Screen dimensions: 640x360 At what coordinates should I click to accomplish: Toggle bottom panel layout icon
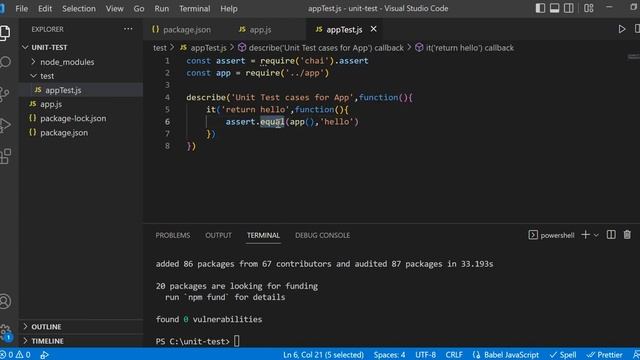click(554, 8)
